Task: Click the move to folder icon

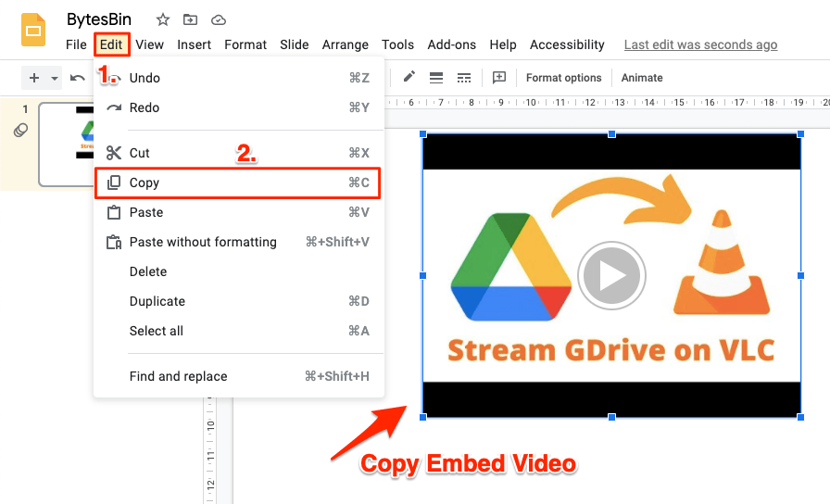Action: pyautogui.click(x=190, y=20)
